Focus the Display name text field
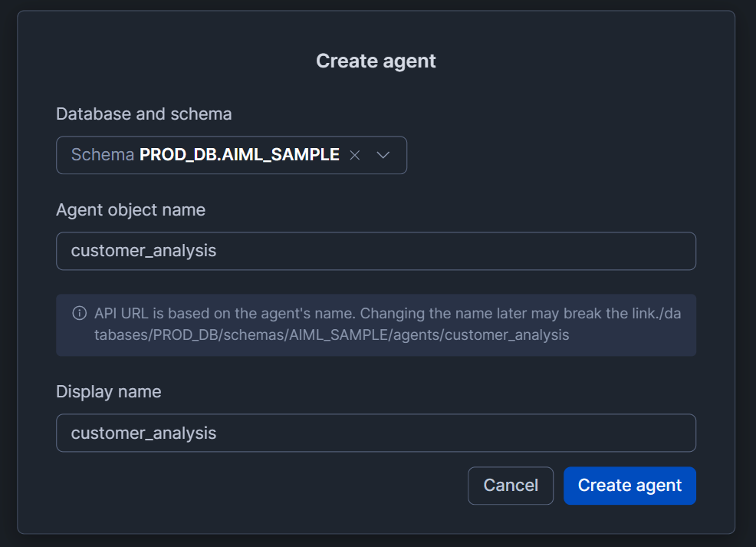Viewport: 756px width, 547px height. pyautogui.click(x=376, y=433)
